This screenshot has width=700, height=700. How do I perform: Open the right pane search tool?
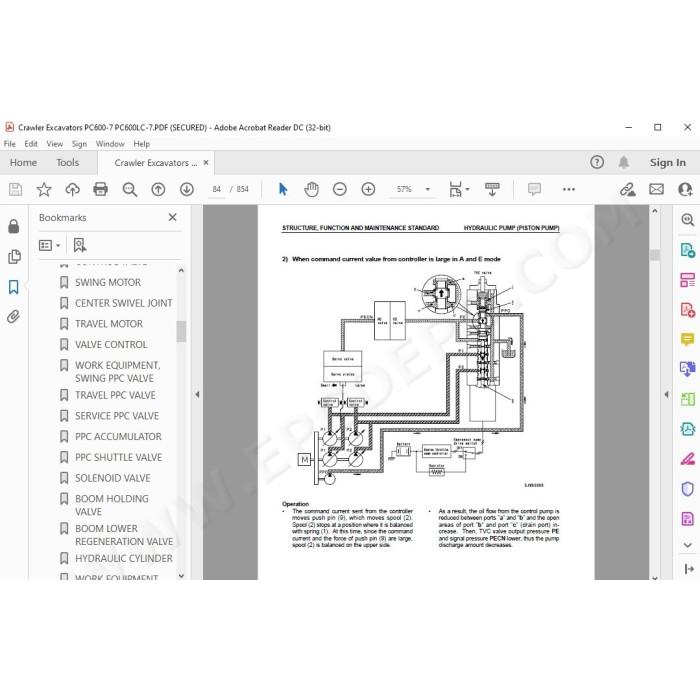pyautogui.click(x=688, y=219)
